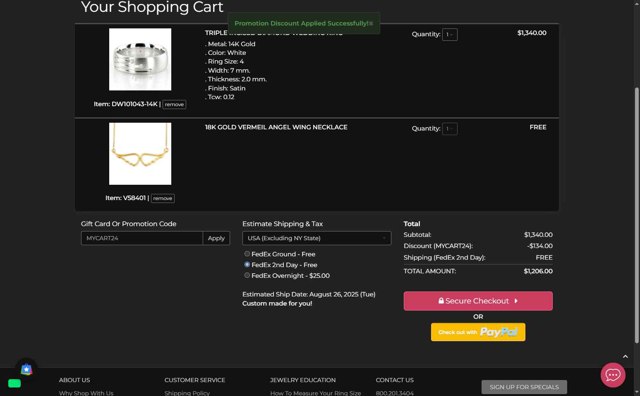Click the discount amount -$134.00
The image size is (640, 396).
(540, 246)
